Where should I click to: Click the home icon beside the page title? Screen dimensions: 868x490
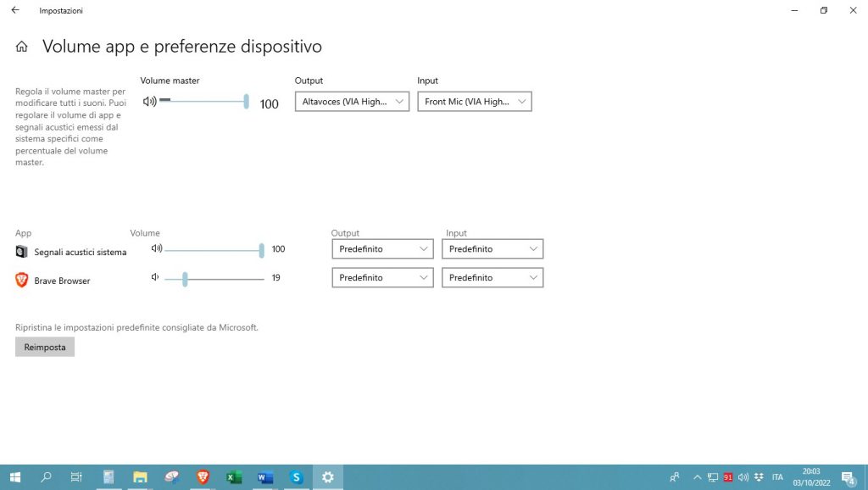20,47
